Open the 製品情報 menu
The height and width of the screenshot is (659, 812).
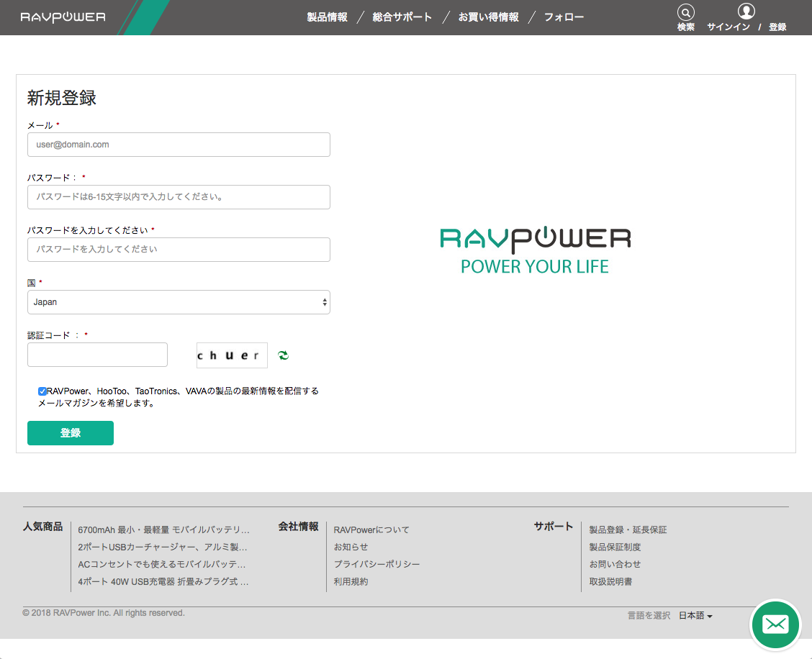click(x=327, y=17)
